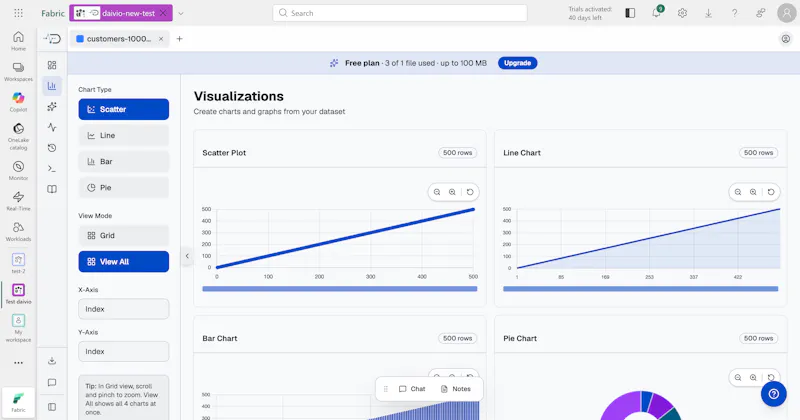Show more sidebar options ellipsis

click(x=18, y=363)
